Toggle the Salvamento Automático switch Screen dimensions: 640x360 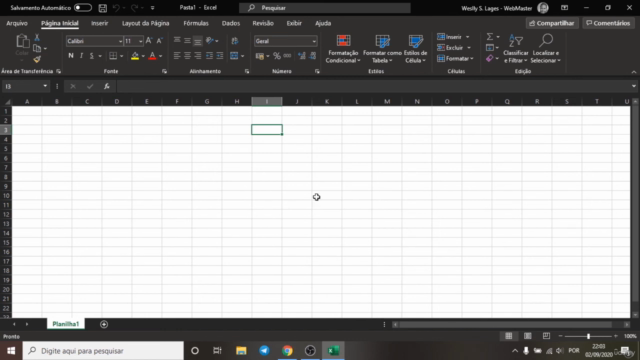[82, 8]
